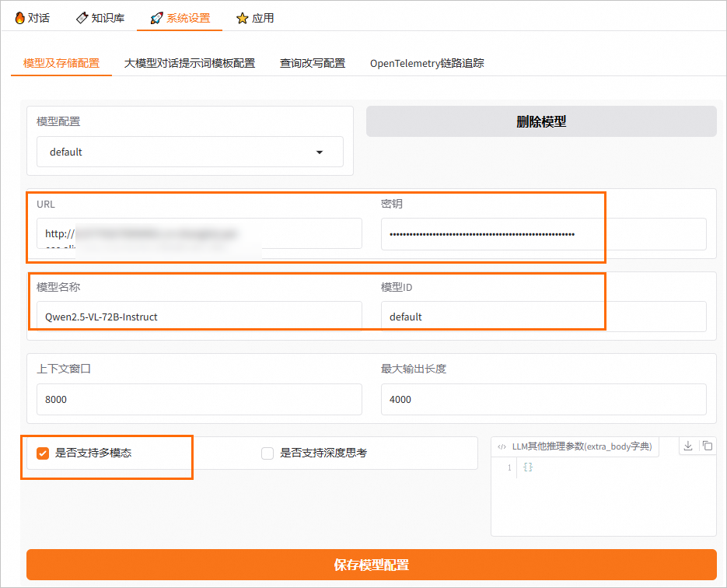This screenshot has width=727, height=588.
Task: Click the code icon next to LLM其他推理参数
Action: (x=502, y=447)
